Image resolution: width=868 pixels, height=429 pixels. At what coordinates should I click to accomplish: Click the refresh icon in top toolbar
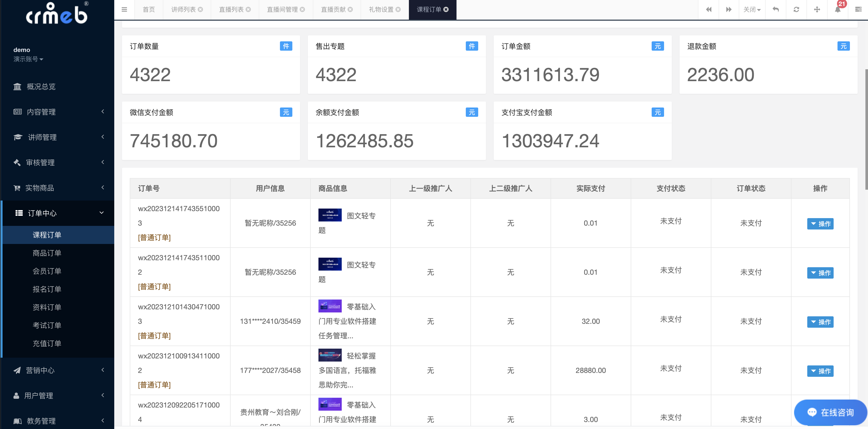point(796,10)
